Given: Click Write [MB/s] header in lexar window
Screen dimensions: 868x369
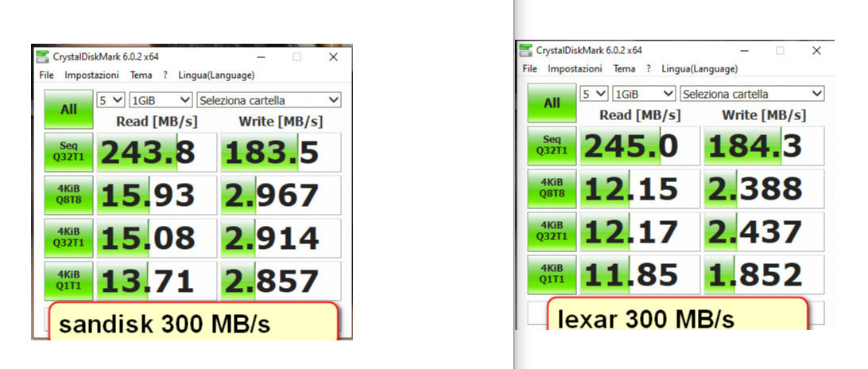Looking at the screenshot, I should 764,115.
